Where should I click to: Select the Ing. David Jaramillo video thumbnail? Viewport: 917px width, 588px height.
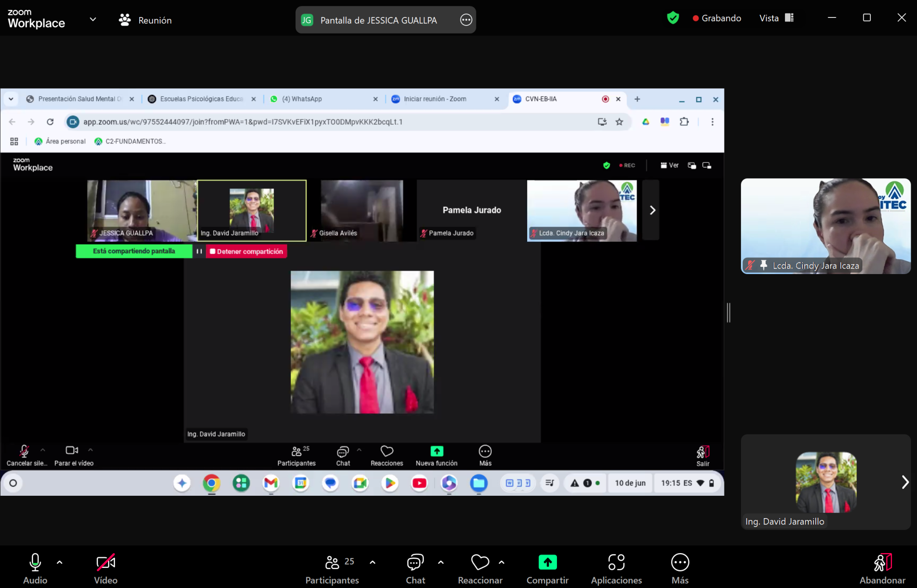point(826,483)
